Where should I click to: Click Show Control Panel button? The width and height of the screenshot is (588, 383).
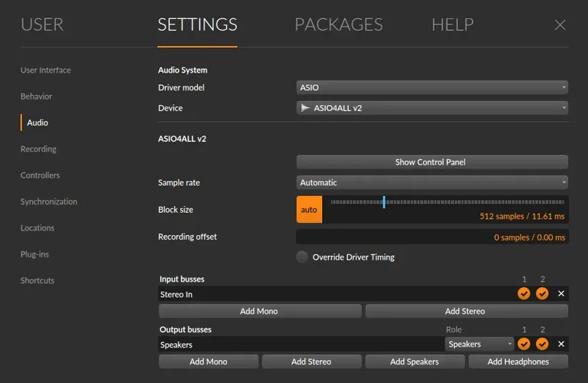point(432,162)
